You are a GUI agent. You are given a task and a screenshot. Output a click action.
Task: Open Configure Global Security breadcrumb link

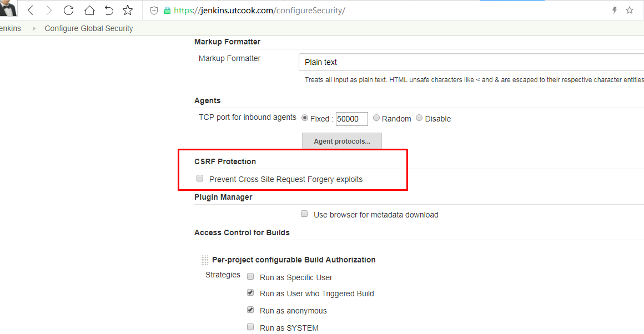[x=89, y=28]
